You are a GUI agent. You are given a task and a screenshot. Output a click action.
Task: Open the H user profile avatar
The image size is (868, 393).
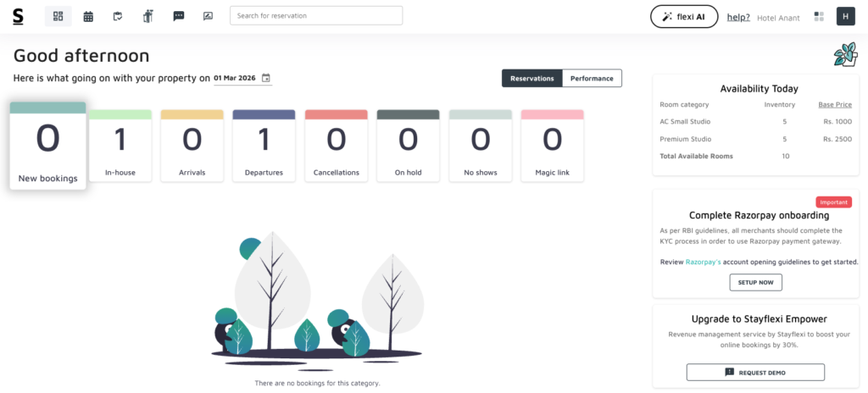tap(845, 16)
